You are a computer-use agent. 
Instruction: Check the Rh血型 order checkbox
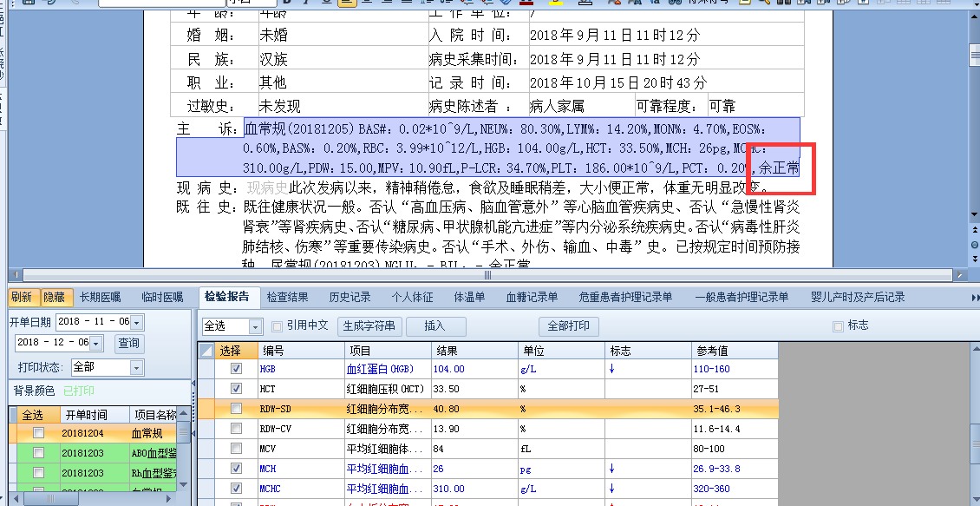(x=38, y=473)
